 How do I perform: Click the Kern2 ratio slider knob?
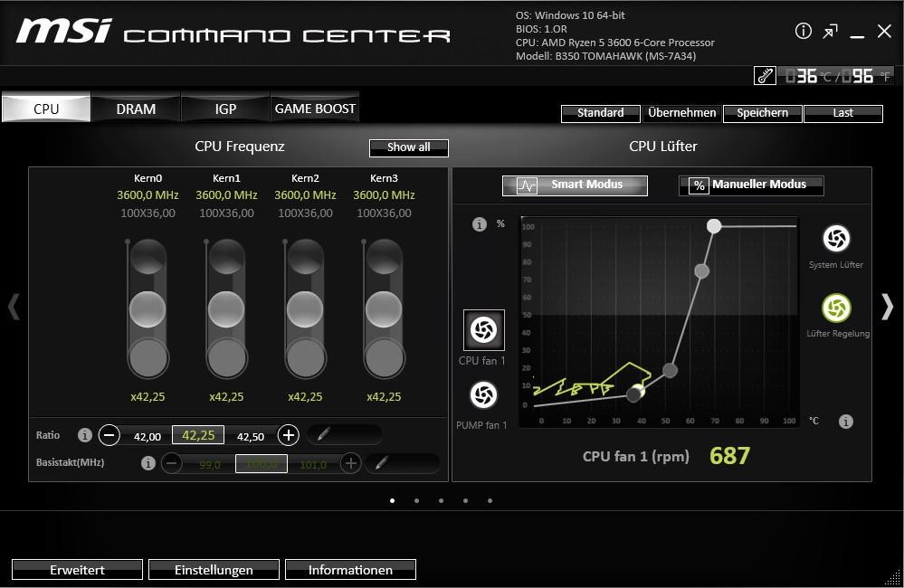(x=305, y=309)
